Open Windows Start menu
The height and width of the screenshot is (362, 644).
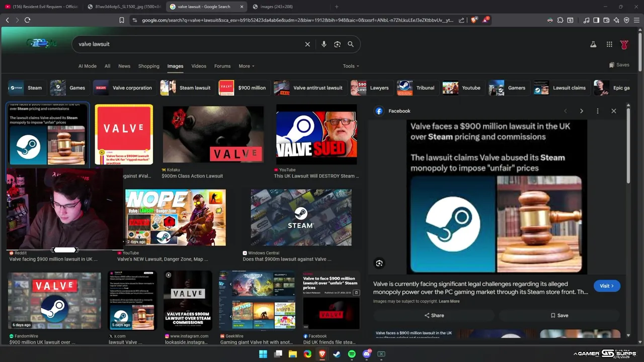coord(263,354)
